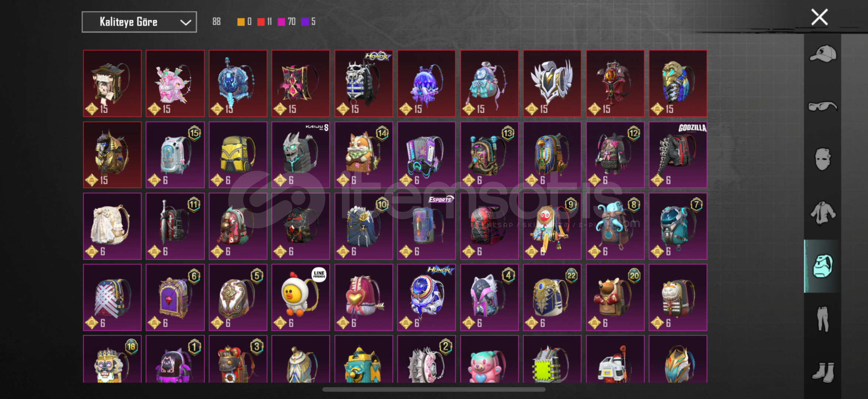Close the inventory with X button
The height and width of the screenshot is (399, 868).
pyautogui.click(x=819, y=17)
